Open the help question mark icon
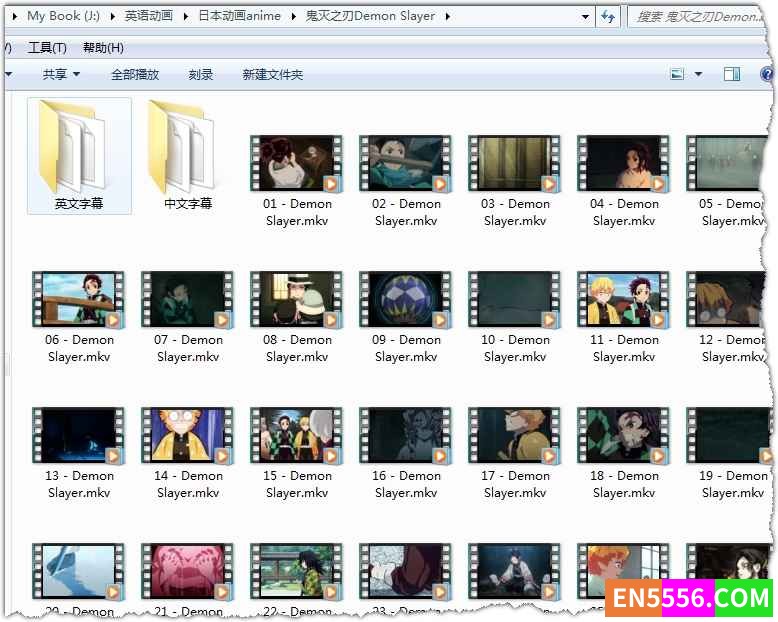 [x=766, y=74]
